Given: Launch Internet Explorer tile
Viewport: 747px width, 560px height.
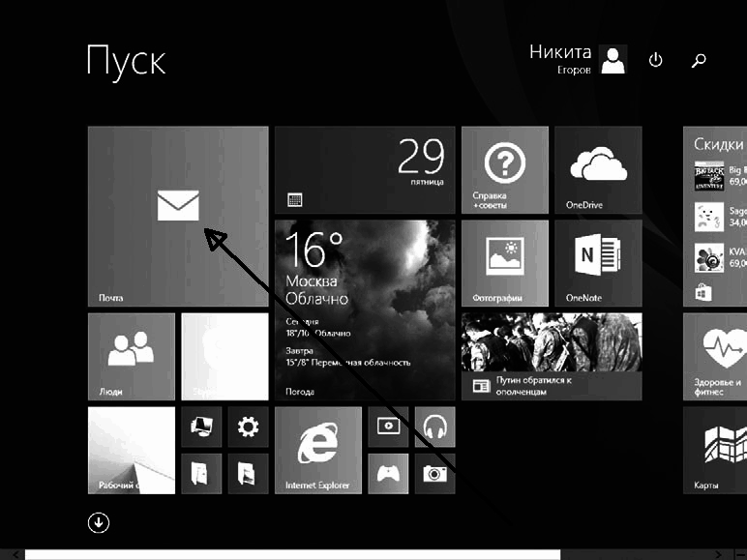Looking at the screenshot, I should coord(318,450).
